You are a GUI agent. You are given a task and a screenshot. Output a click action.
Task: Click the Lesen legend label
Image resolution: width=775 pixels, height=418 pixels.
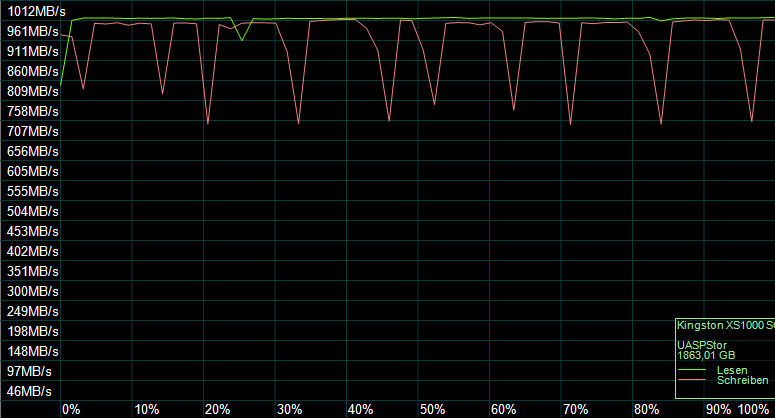(732, 370)
